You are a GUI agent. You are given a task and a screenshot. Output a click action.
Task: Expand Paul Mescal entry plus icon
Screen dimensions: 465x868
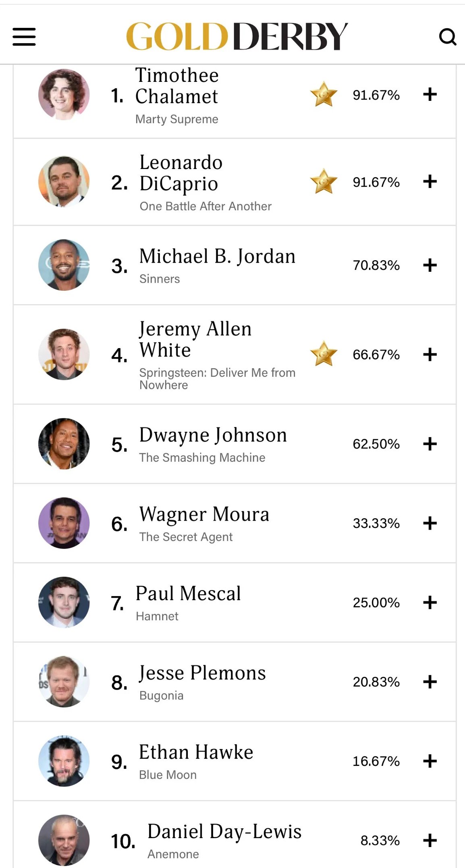pos(430,602)
